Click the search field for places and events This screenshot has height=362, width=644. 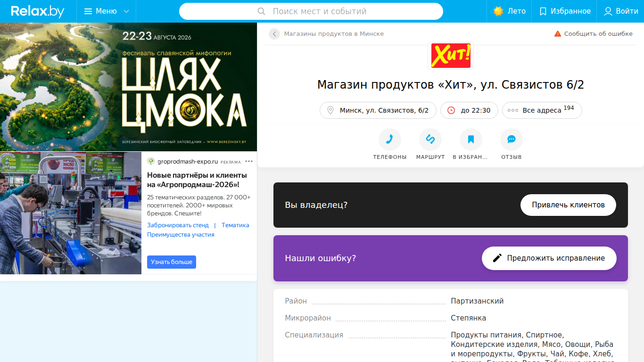[311, 11]
